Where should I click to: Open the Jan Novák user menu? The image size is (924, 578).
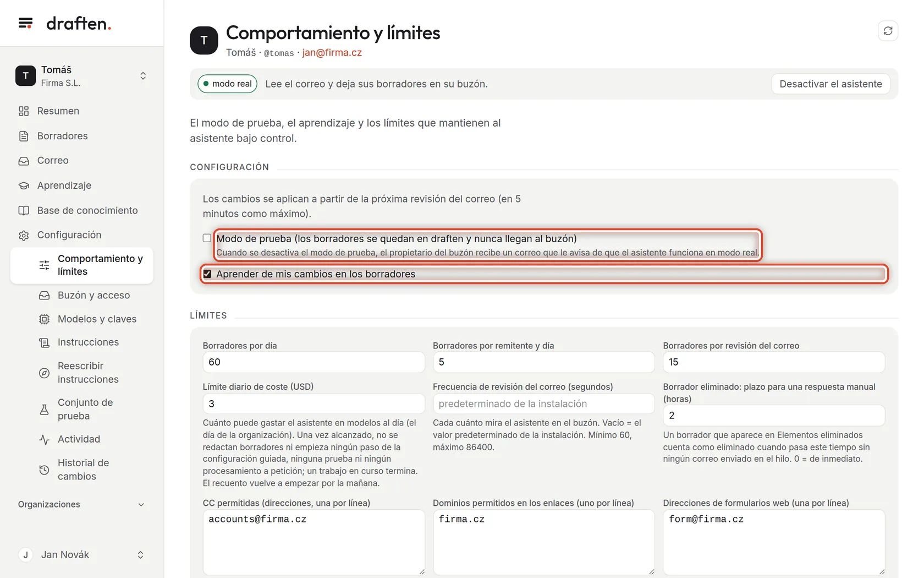point(81,555)
